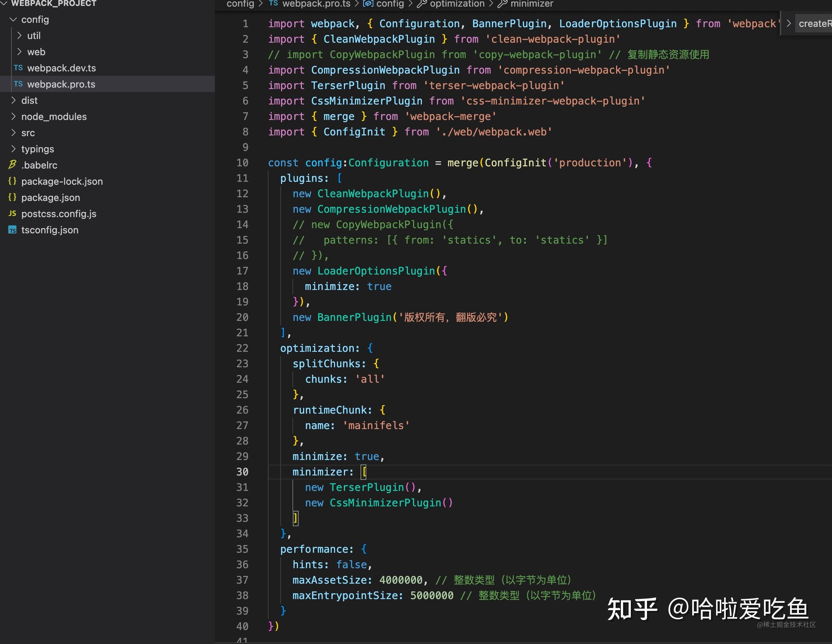Click the braces icon next to package-lock.json
832x644 pixels.
(x=12, y=181)
